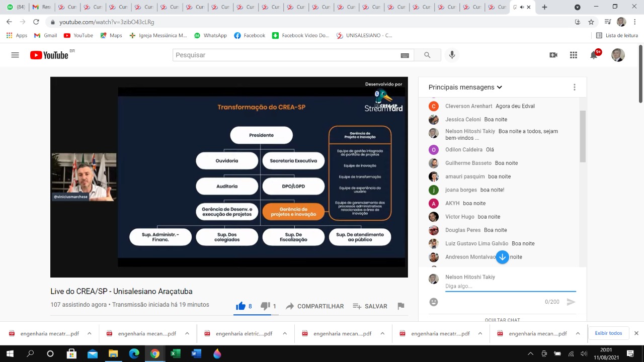
Task: Click the magnifier search button
Action: coord(427,55)
